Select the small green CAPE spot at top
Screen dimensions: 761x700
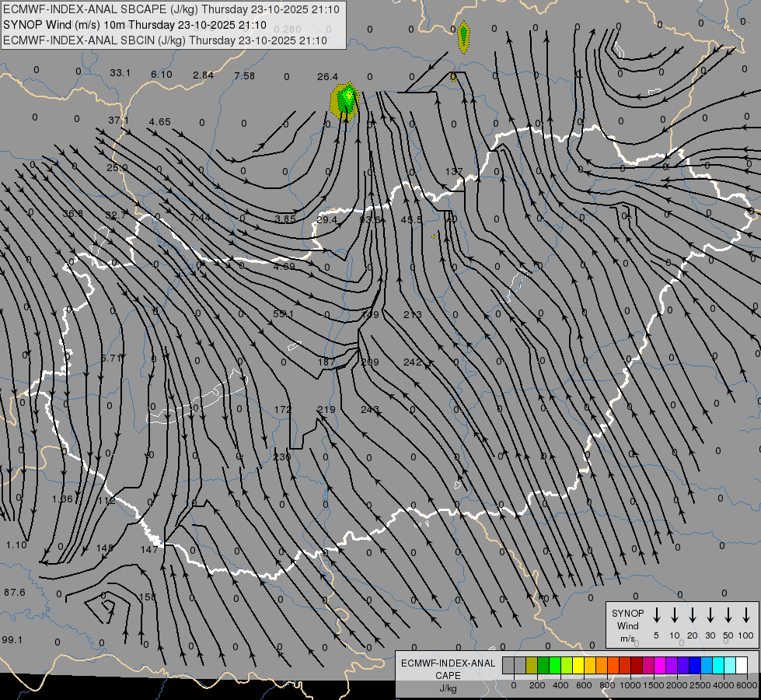463,37
